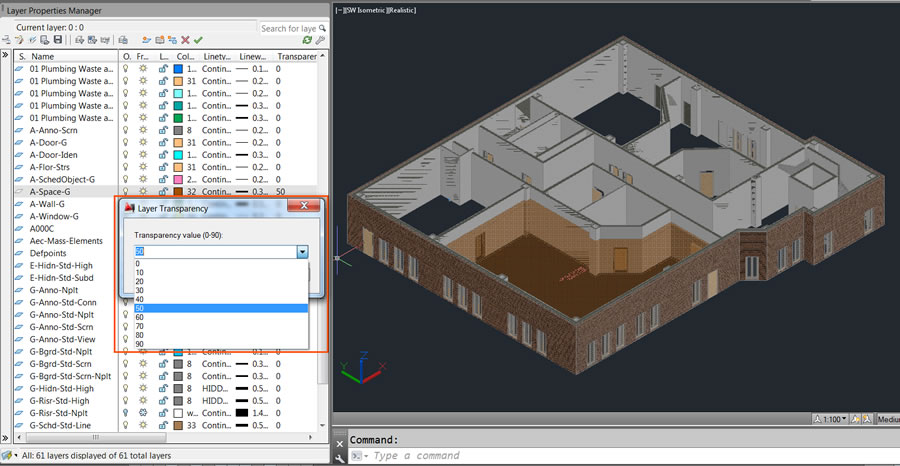Viewport: 900px width, 466px height.
Task: Click layer list vertical scrollbar down arrow
Action: pos(323,425)
